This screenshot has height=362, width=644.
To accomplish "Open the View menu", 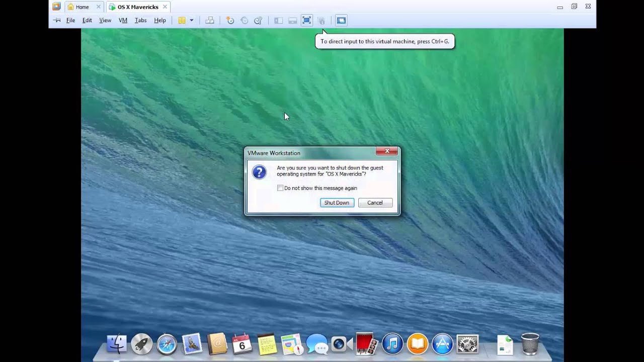I will click(x=105, y=21).
